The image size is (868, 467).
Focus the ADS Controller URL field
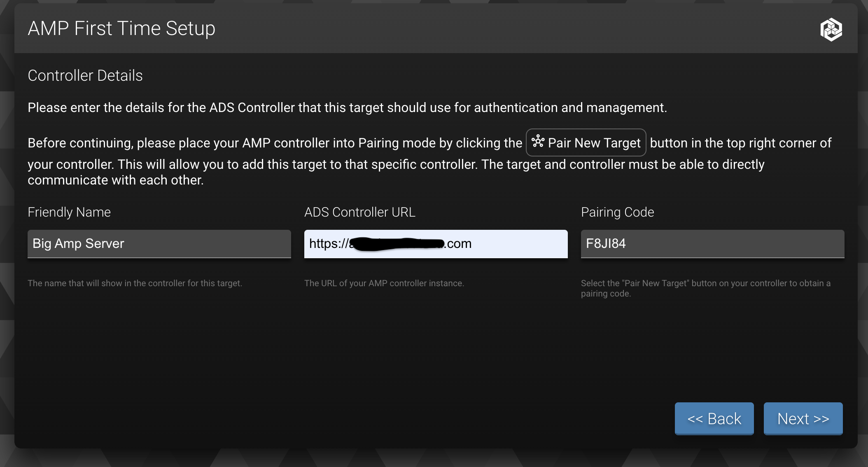tap(436, 244)
